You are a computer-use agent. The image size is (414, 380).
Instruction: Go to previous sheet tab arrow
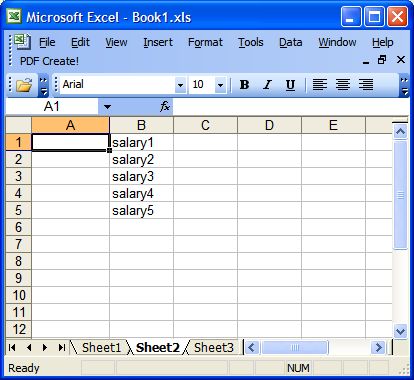pos(29,348)
